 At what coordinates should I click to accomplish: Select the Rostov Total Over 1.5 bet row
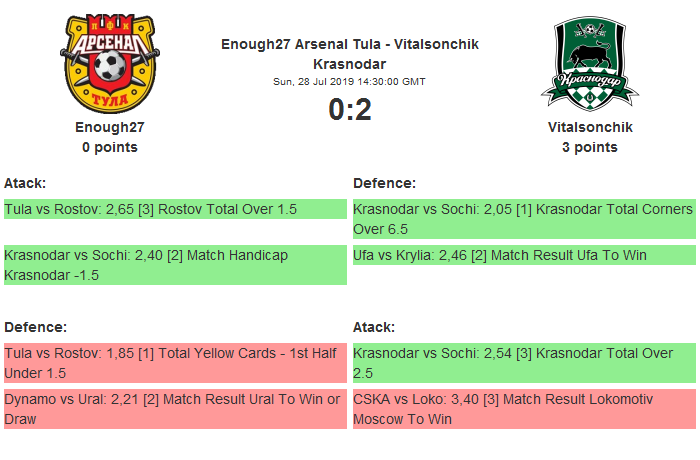click(x=175, y=209)
